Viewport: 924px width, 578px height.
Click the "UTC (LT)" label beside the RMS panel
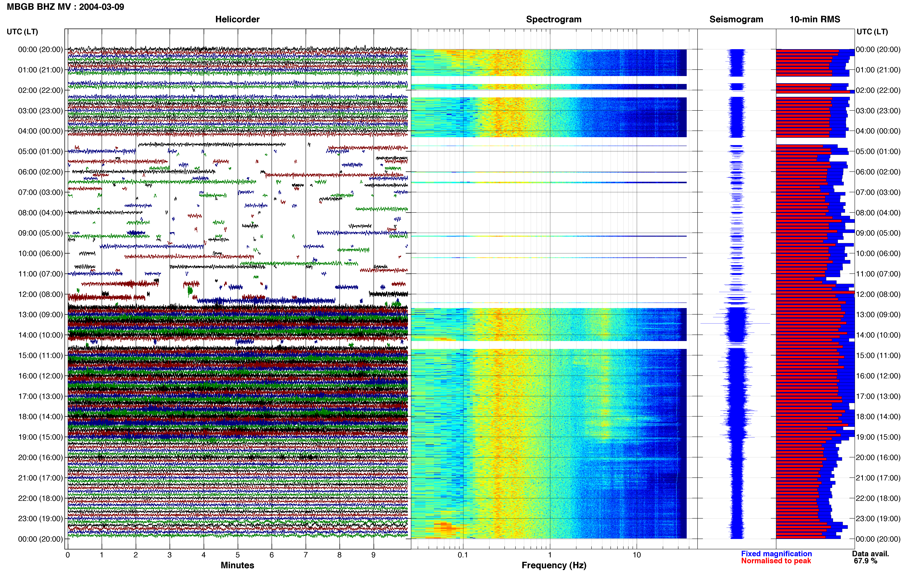[x=872, y=31]
